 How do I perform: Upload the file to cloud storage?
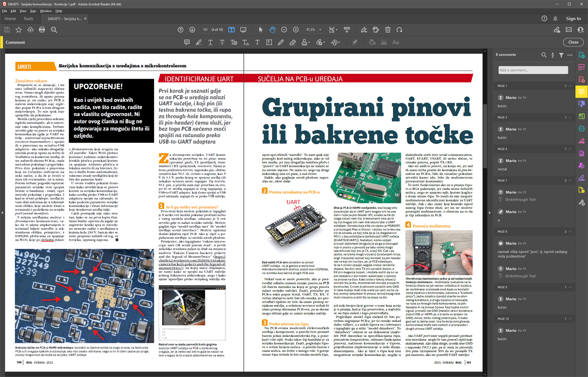30,30
